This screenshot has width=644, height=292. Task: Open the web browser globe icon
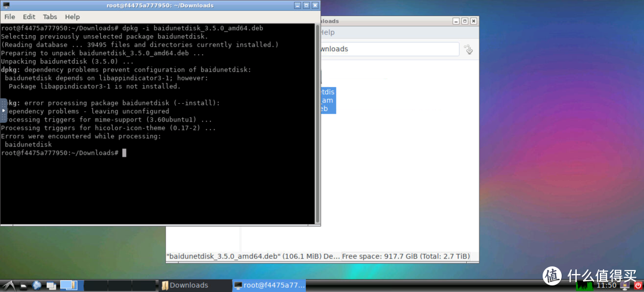pyautogui.click(x=36, y=285)
